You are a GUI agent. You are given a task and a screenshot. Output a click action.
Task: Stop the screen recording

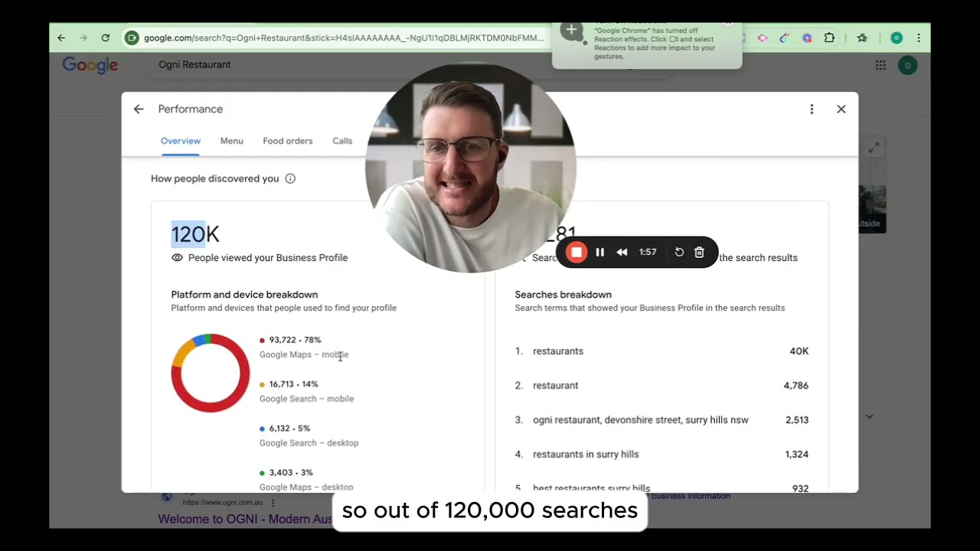point(577,253)
